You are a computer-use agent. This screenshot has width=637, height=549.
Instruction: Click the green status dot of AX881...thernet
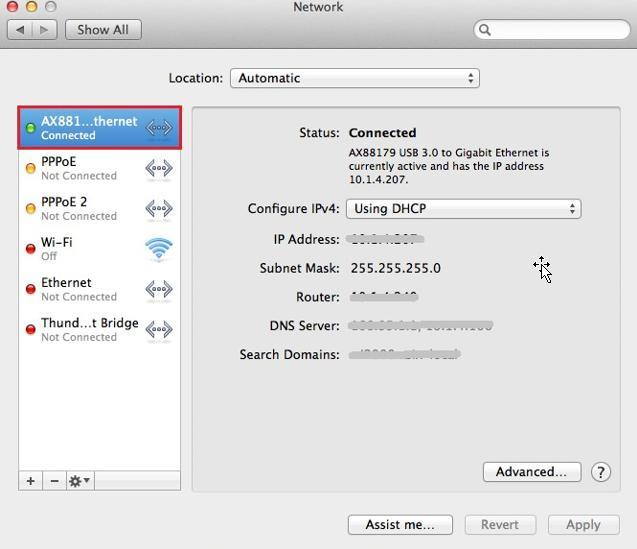[30, 128]
